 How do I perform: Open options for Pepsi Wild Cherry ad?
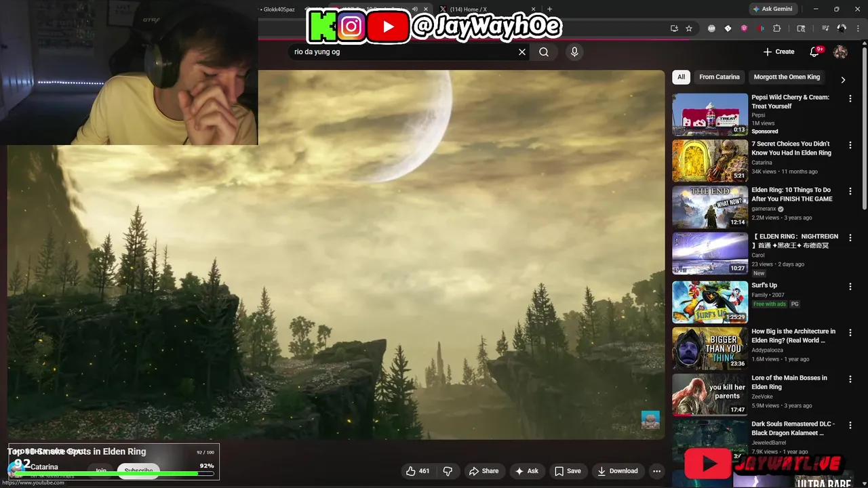coord(850,98)
